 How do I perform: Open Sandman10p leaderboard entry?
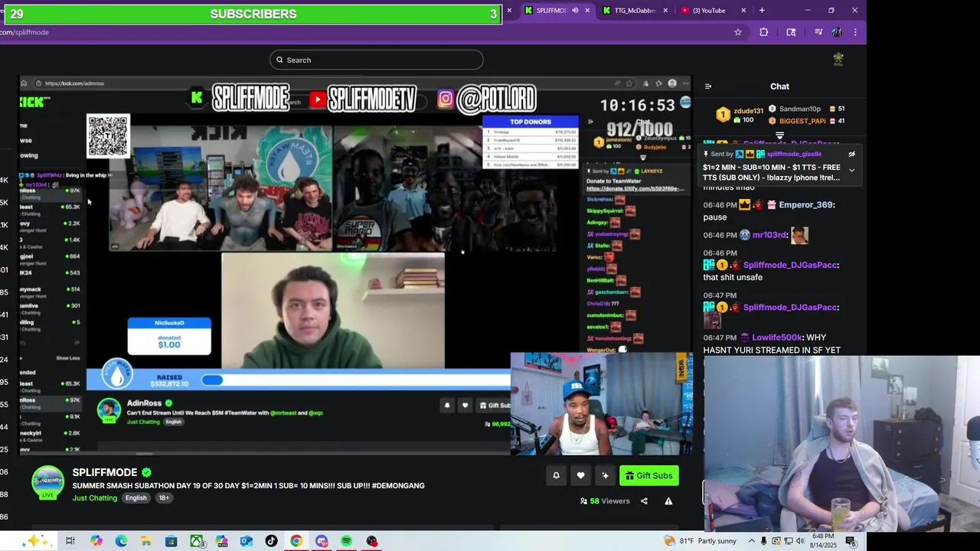[x=799, y=109]
